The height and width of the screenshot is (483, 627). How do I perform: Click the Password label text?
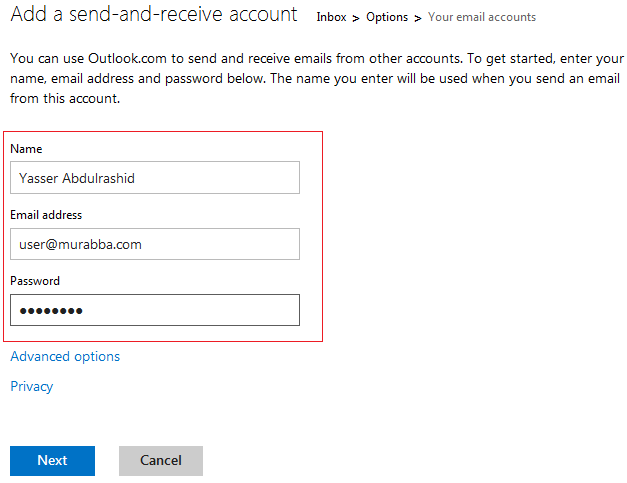point(35,281)
